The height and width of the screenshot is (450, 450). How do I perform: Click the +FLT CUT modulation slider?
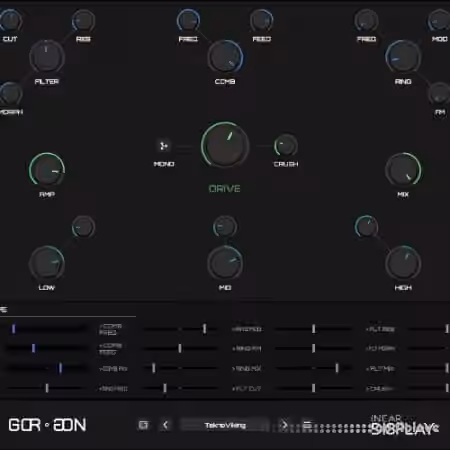tap(313, 388)
